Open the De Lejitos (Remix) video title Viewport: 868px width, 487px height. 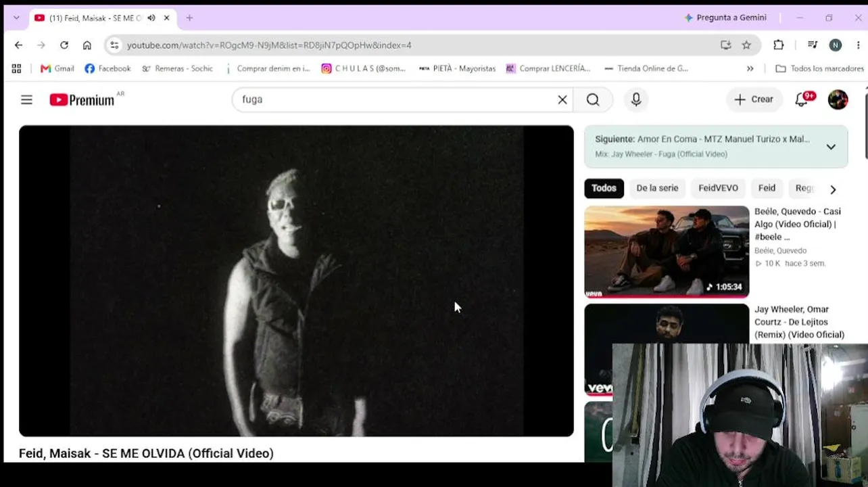(799, 322)
